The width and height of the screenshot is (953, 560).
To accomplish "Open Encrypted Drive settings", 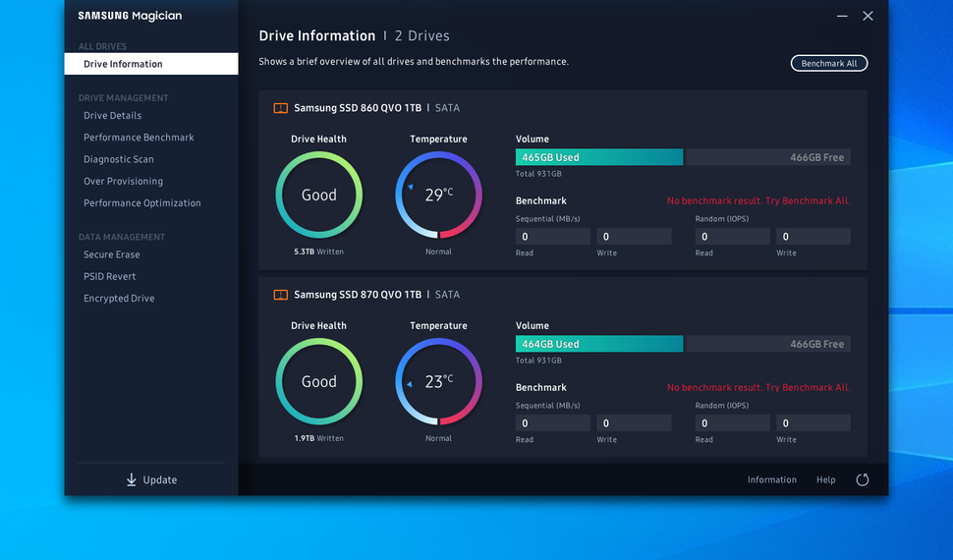I will pos(119,299).
